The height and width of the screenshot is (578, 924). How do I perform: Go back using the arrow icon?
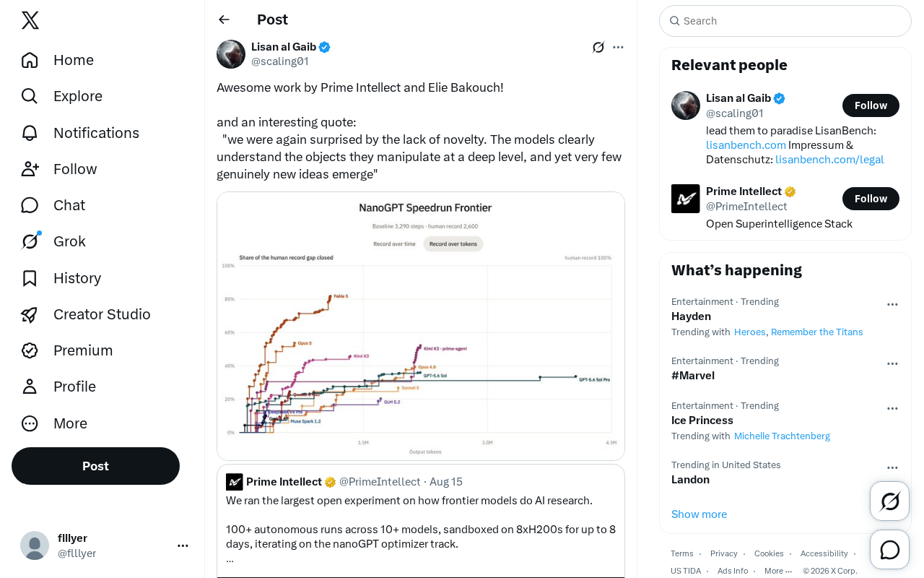[x=224, y=20]
